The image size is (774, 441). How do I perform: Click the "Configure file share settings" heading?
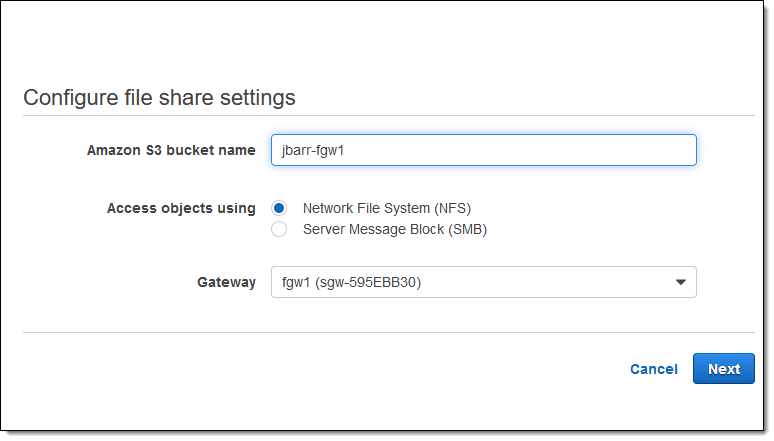coord(159,97)
